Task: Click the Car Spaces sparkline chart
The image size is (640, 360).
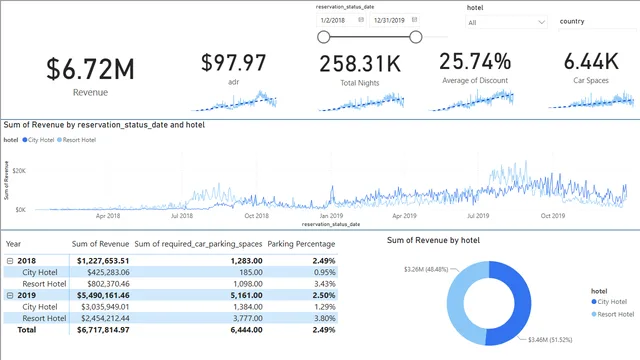Action: (591, 100)
